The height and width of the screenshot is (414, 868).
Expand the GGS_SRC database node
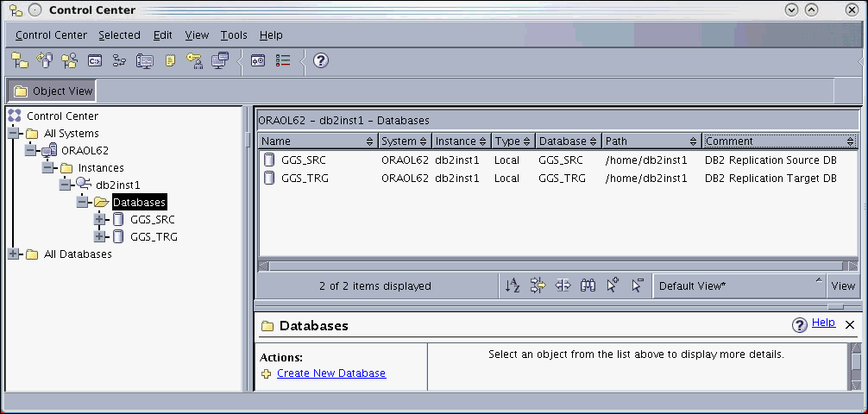100,219
